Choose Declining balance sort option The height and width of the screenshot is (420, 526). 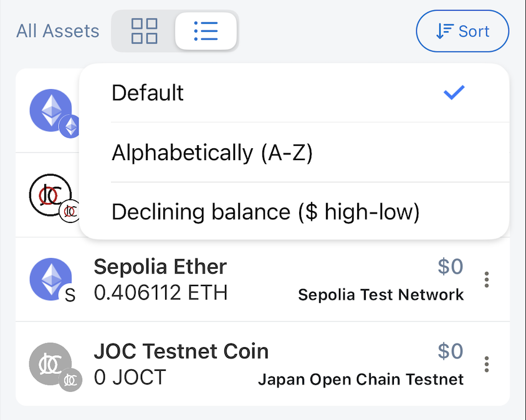click(x=265, y=212)
